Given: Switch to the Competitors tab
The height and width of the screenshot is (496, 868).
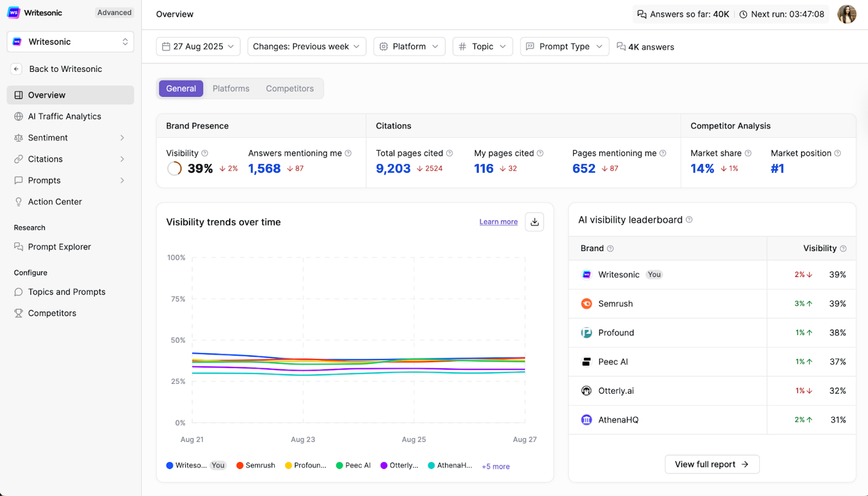Looking at the screenshot, I should coord(290,89).
